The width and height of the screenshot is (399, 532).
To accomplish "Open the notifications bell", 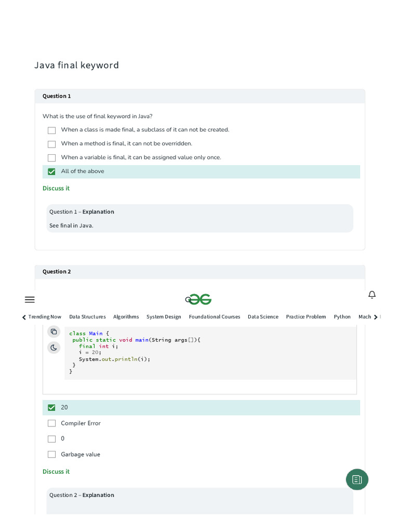I will [x=372, y=295].
